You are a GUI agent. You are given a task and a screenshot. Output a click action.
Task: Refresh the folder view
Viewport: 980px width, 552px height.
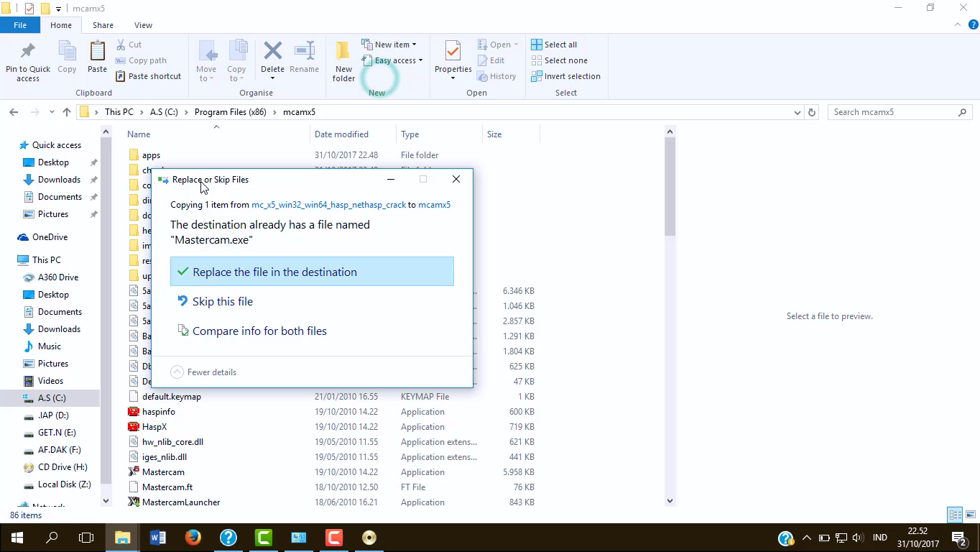point(812,112)
